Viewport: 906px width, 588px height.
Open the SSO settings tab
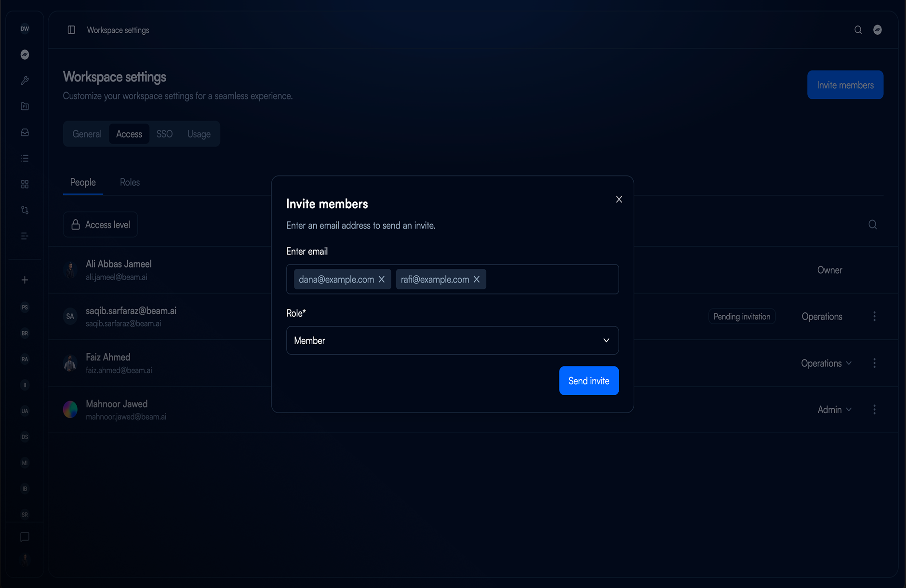point(164,134)
